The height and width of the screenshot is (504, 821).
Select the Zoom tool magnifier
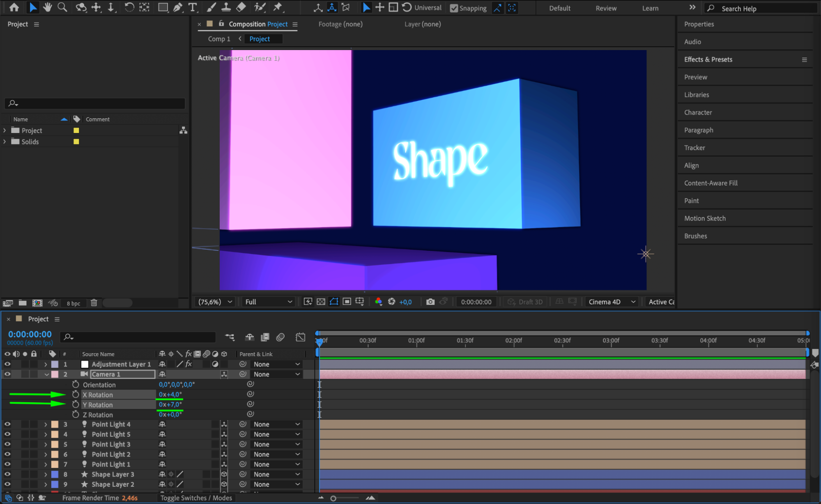pos(62,7)
